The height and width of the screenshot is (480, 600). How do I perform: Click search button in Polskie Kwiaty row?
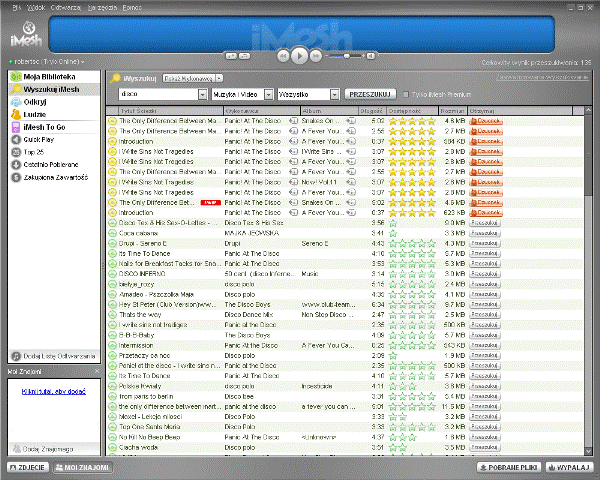485,386
